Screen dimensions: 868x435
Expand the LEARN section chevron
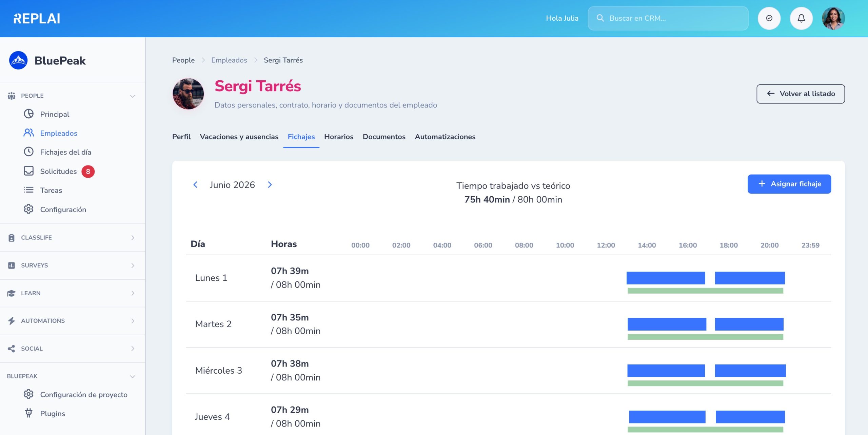pyautogui.click(x=133, y=293)
